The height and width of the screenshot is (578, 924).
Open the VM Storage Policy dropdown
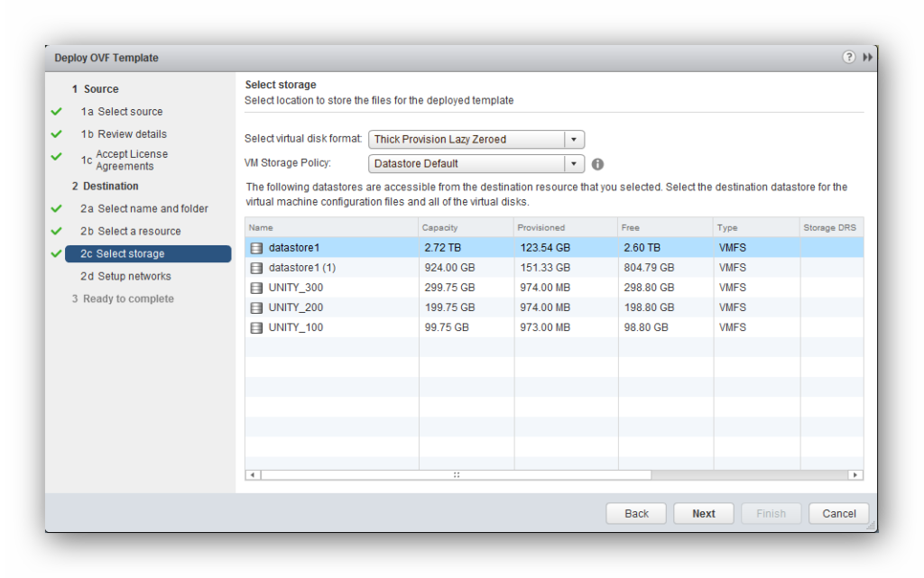[x=574, y=163]
